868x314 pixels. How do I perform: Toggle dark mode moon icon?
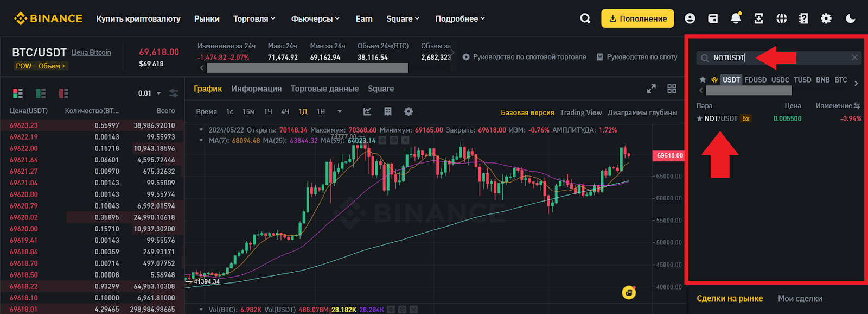pos(850,18)
